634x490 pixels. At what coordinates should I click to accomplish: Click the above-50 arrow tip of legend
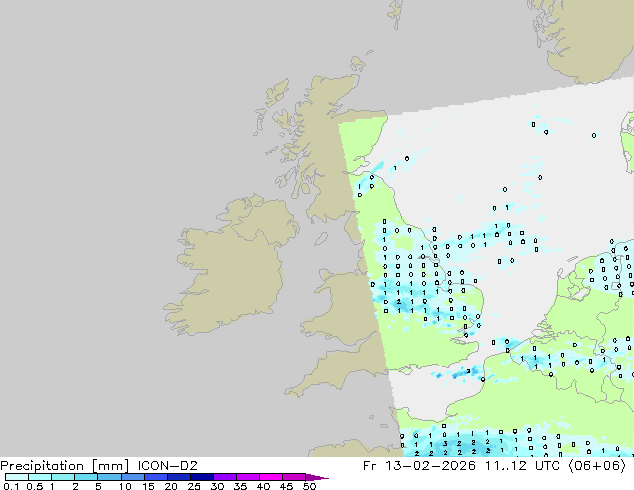pos(317,477)
